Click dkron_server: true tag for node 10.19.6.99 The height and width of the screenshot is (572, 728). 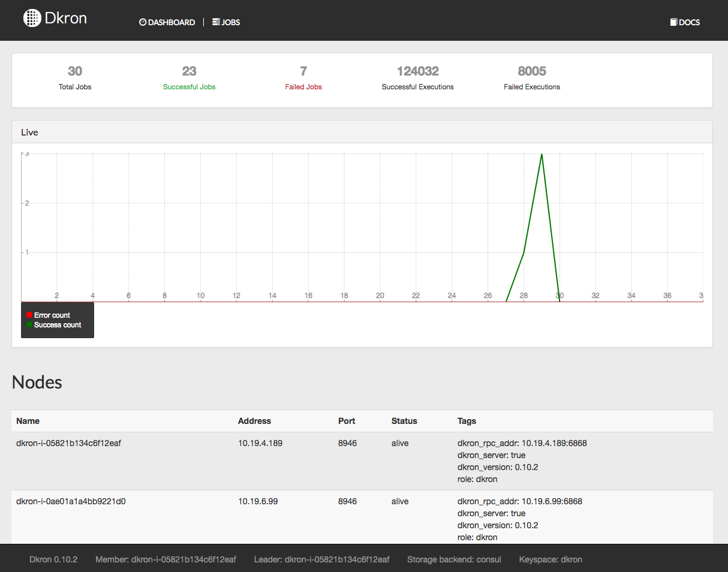coord(491,513)
